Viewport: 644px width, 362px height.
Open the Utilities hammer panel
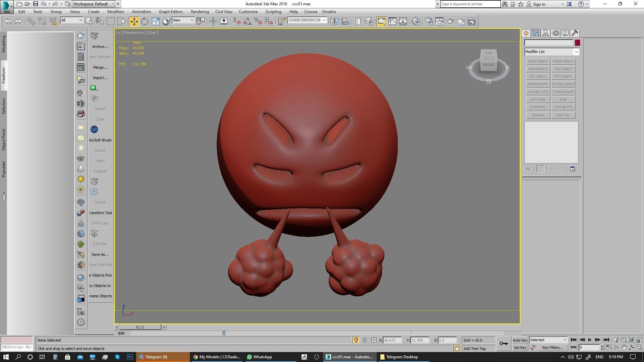point(575,33)
